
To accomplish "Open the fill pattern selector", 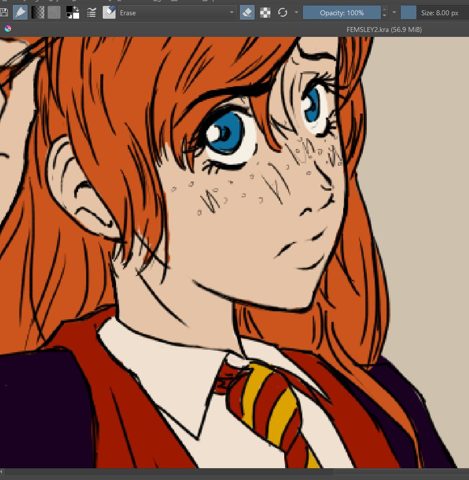I will (x=54, y=13).
